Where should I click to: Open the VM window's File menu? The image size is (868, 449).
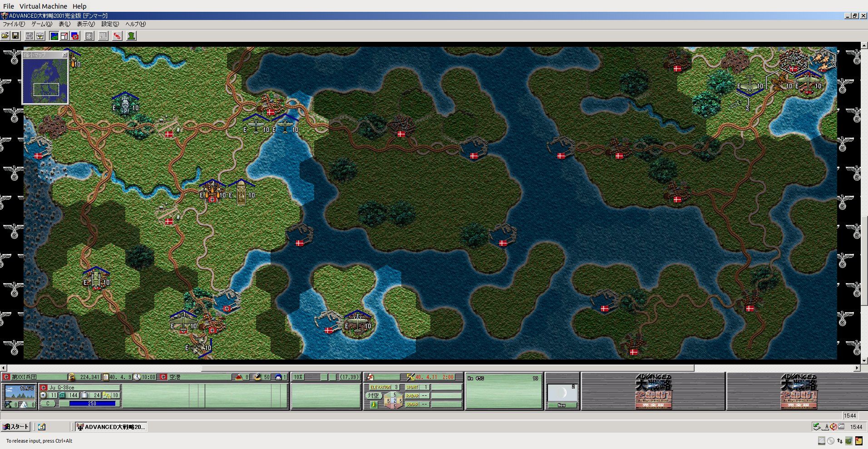tap(9, 6)
